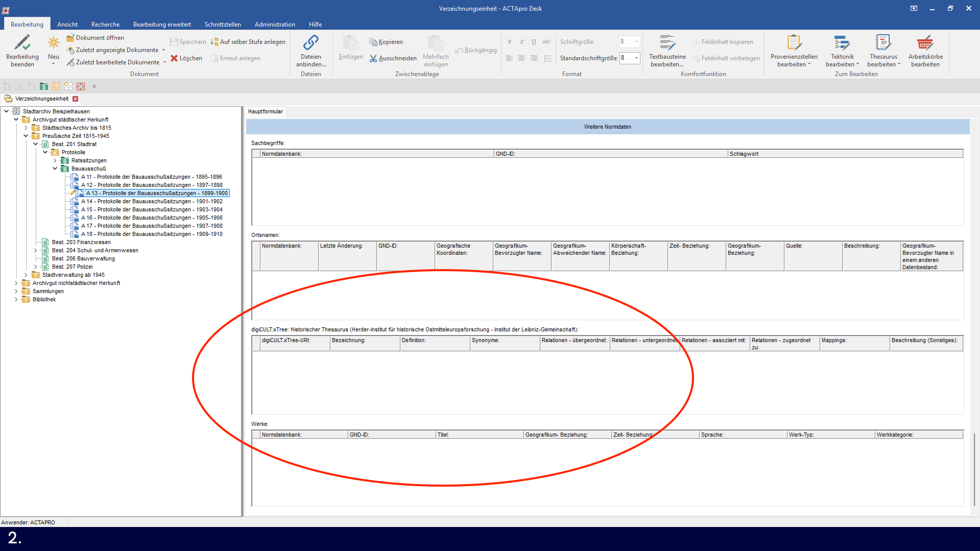
Task: Click the Bearbeitung beenden pencil icon
Action: (x=22, y=42)
